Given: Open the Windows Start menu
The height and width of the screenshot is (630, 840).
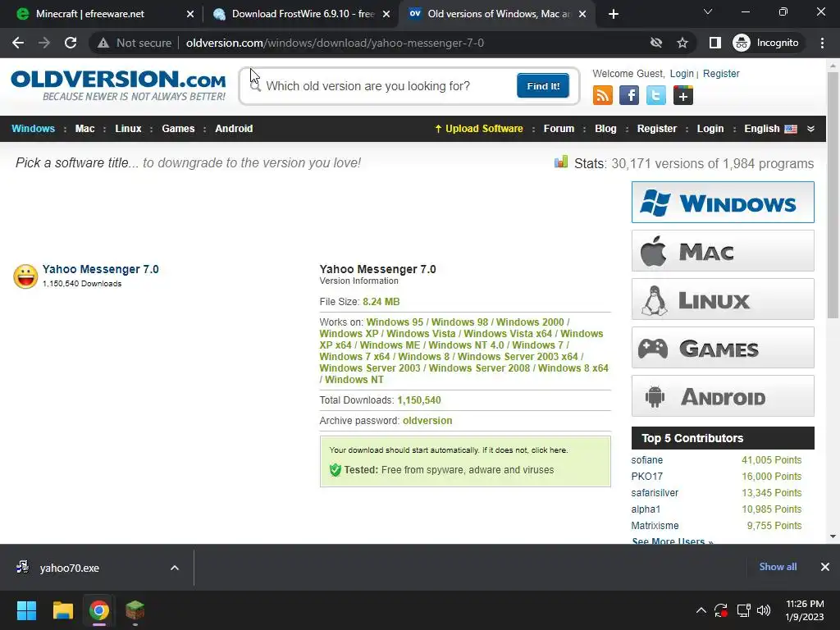Looking at the screenshot, I should pyautogui.click(x=26, y=610).
